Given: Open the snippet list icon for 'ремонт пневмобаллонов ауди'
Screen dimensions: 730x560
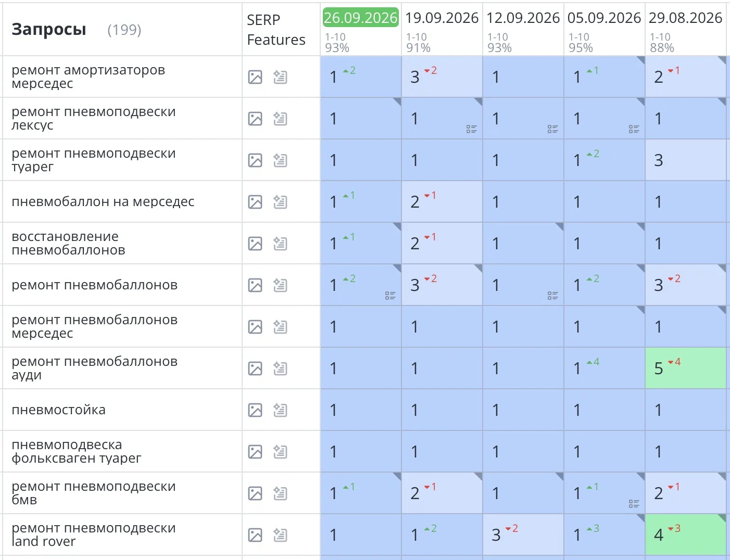Looking at the screenshot, I should coord(280,368).
